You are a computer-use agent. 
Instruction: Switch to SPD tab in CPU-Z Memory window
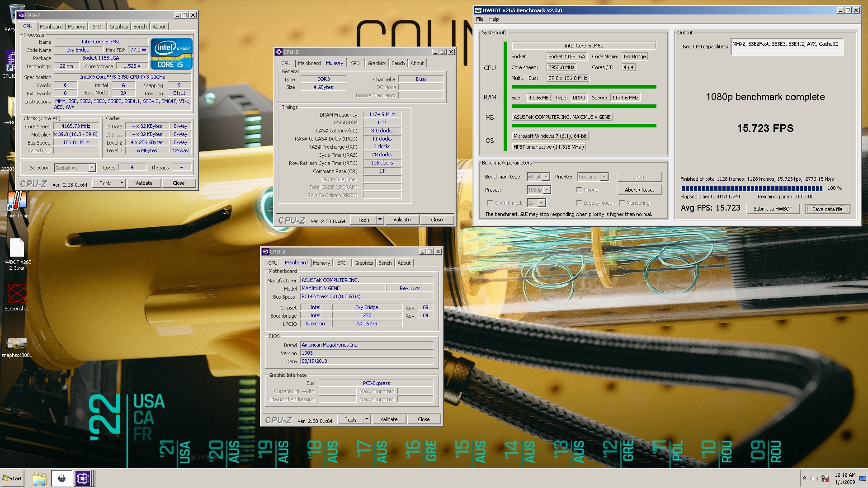355,63
